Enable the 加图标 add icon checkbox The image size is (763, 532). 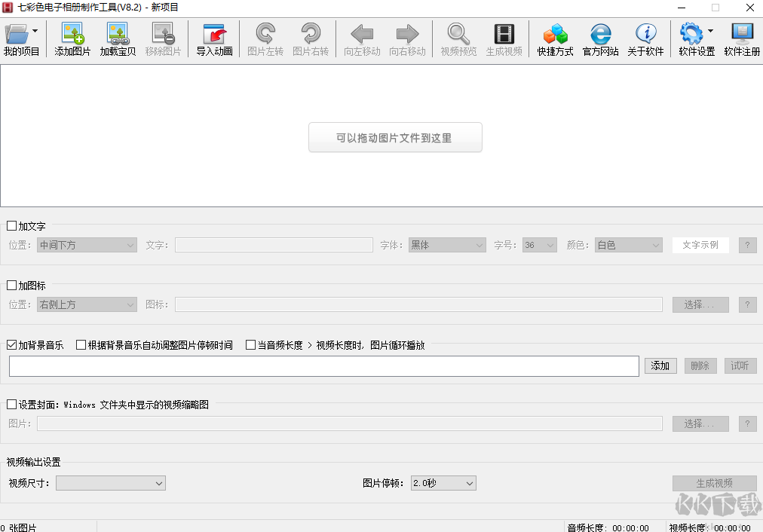tap(11, 286)
